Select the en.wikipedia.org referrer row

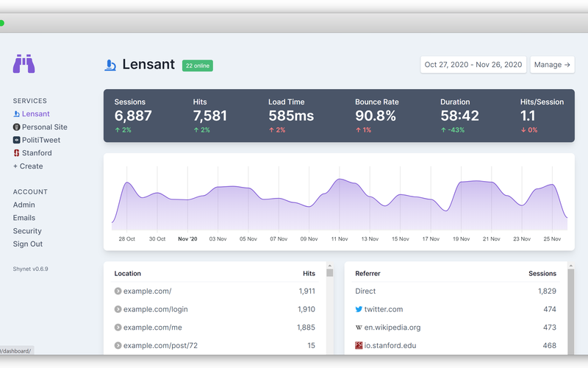456,327
